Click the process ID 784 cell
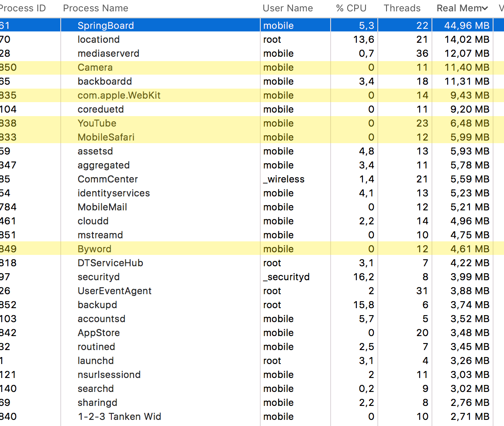The height and width of the screenshot is (426, 504). click(x=8, y=207)
